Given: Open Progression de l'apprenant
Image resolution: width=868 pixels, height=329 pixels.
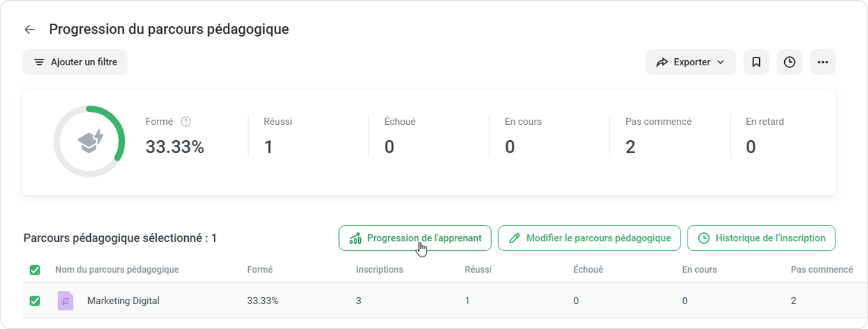Looking at the screenshot, I should pos(415,238).
